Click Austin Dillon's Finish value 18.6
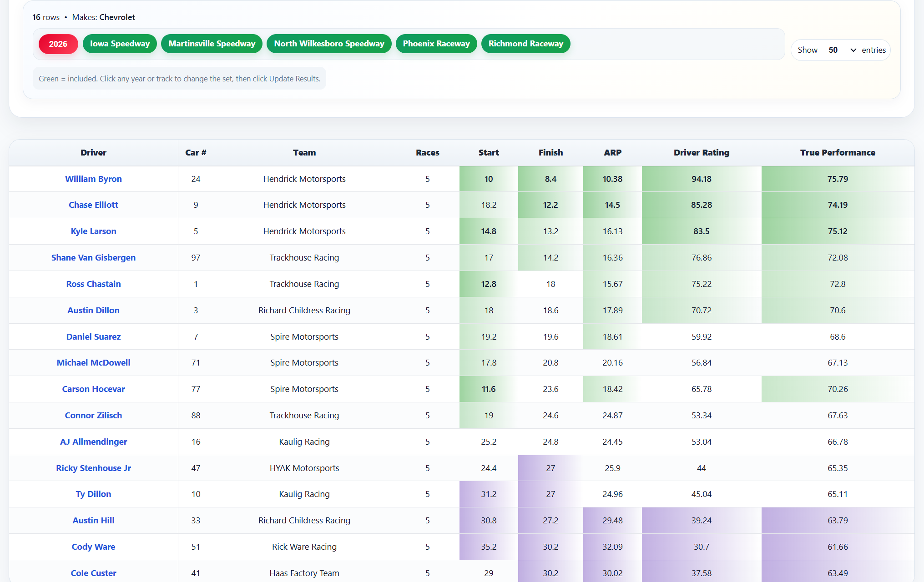This screenshot has width=924, height=582. click(x=550, y=311)
